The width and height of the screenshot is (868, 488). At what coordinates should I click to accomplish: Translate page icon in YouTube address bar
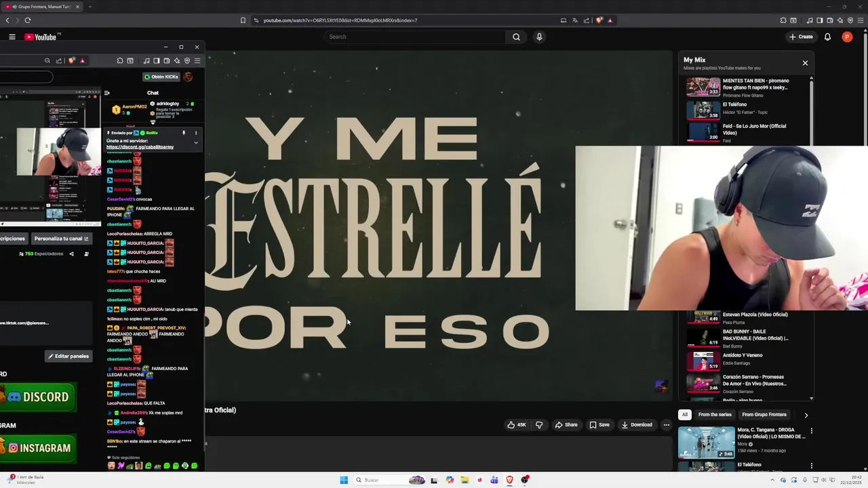click(x=574, y=20)
